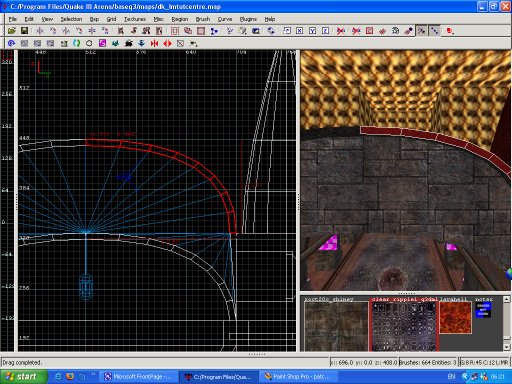Click the Quake map editor taskbar button
Image resolution: width=512 pixels, height=384 pixels.
coord(219,377)
